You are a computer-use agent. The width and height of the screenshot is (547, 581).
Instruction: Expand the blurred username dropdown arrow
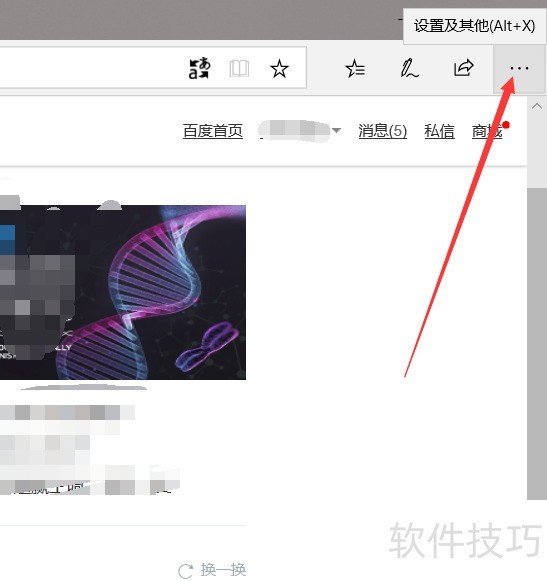337,130
